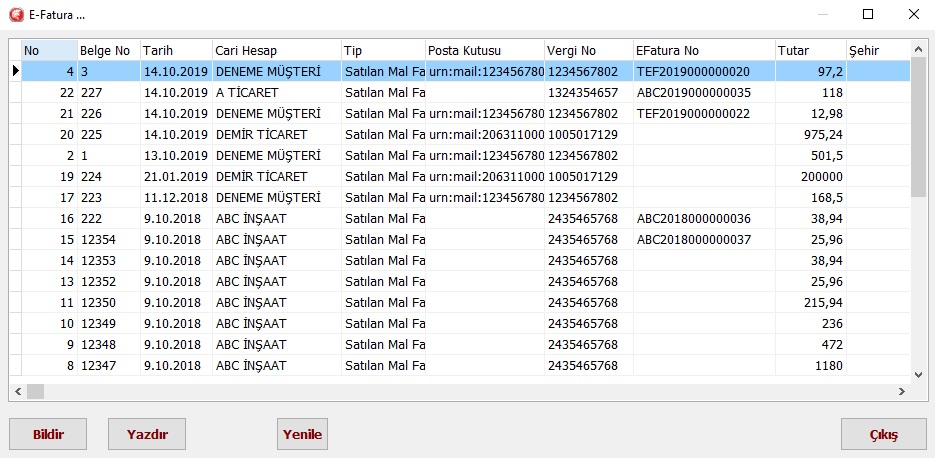
Task: Click the EFatura No column header
Action: (702, 50)
